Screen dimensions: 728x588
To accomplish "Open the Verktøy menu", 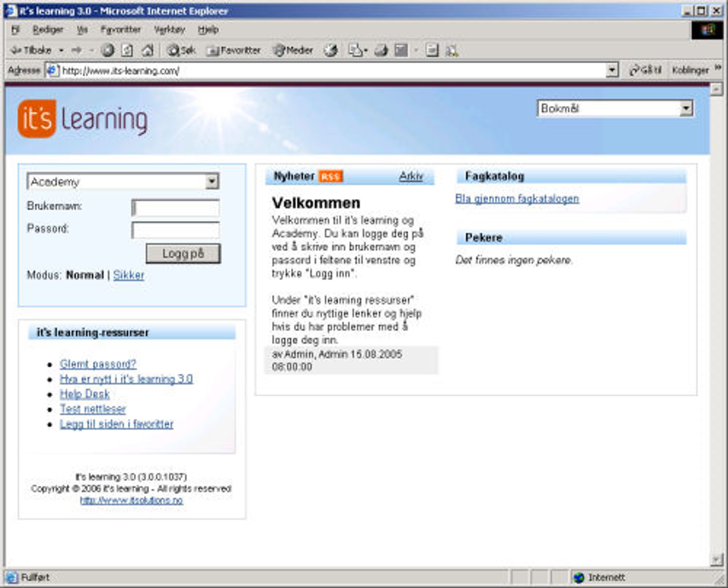I will pos(169,30).
